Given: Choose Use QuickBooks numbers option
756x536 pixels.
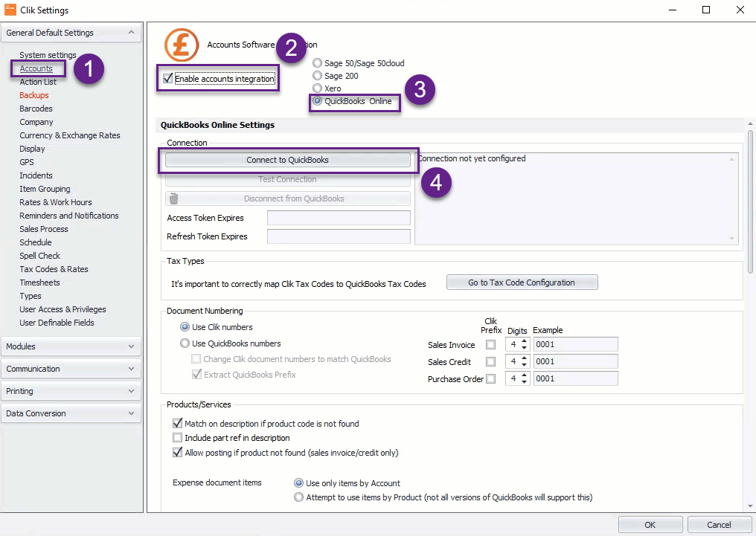Looking at the screenshot, I should (x=185, y=343).
